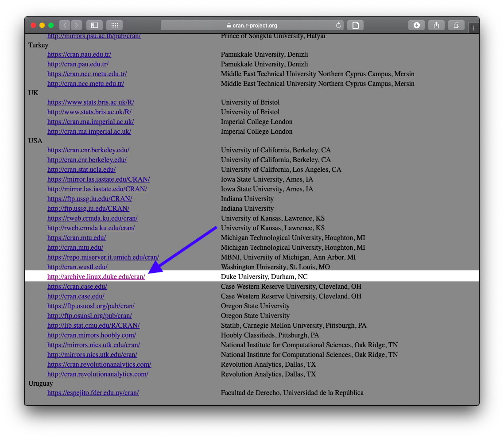
Task: Click 'Washington University, St. Louis, MO' text
Action: (275, 267)
